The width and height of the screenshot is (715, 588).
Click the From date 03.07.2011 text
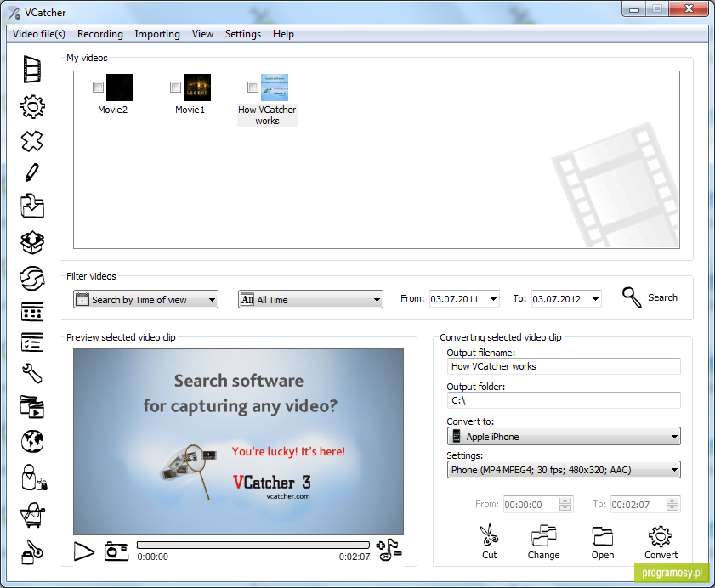pos(455,299)
